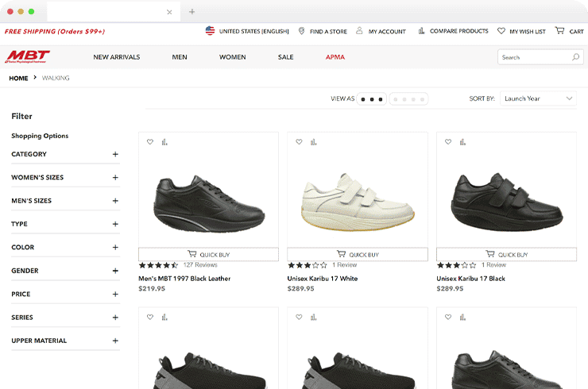This screenshot has width=588, height=389.
Task: Click compare icon on second-row middle product
Action: (314, 317)
